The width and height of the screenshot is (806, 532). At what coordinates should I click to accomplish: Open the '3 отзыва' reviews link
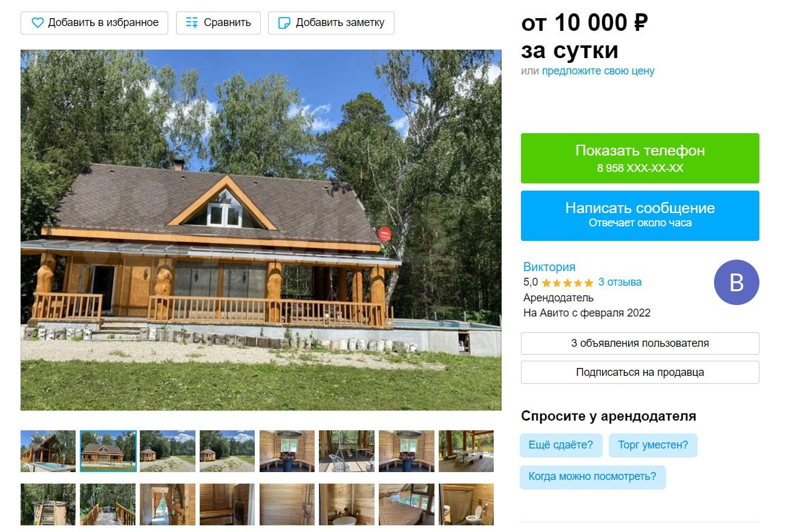[x=620, y=282]
